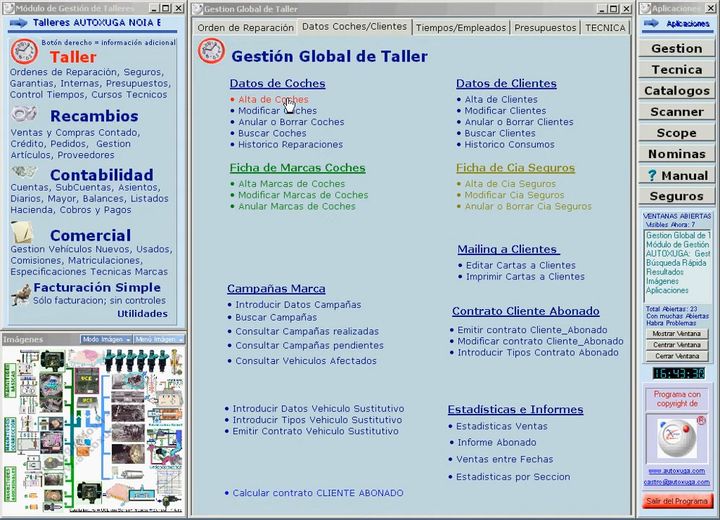Open the Nominas button
This screenshot has height=520, width=720.
point(676,154)
